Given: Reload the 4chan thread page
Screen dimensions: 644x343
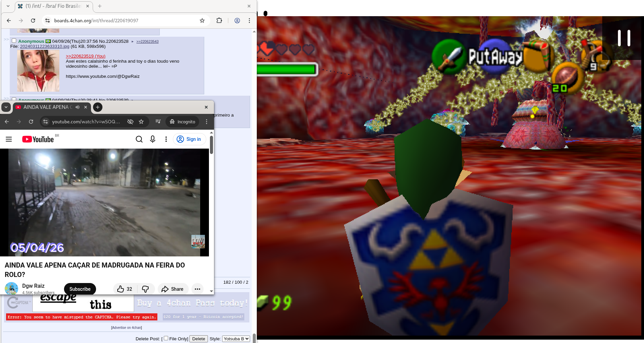Looking at the screenshot, I should [33, 21].
